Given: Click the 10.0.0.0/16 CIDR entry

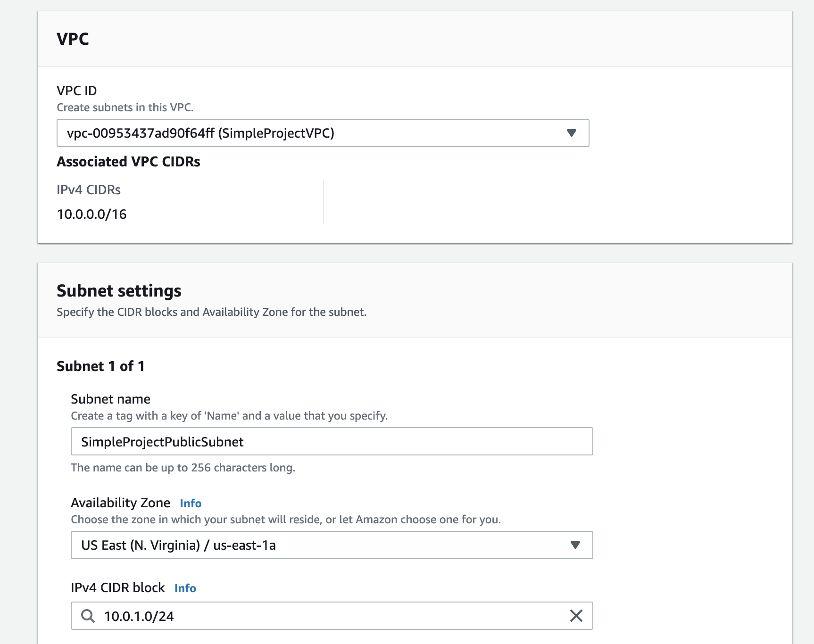Looking at the screenshot, I should tap(91, 214).
